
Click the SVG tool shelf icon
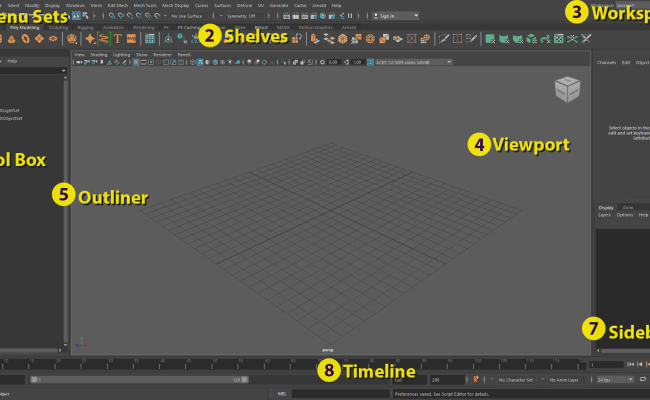[131, 39]
